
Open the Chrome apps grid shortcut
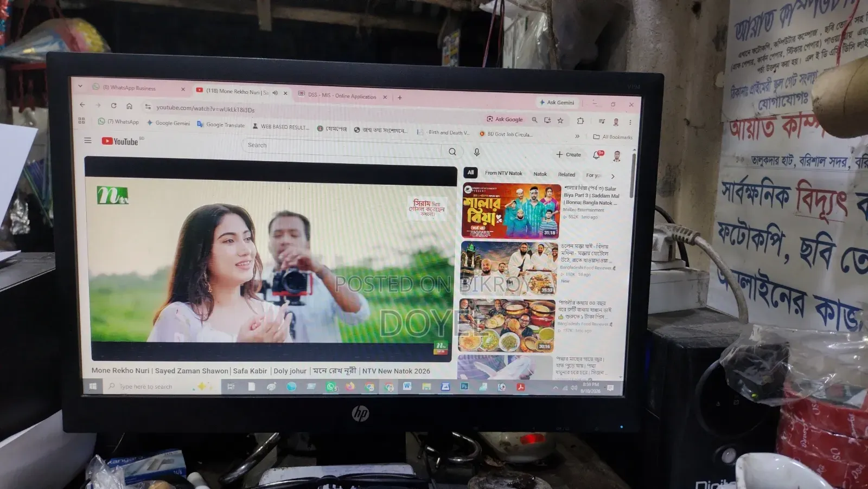pyautogui.click(x=82, y=120)
